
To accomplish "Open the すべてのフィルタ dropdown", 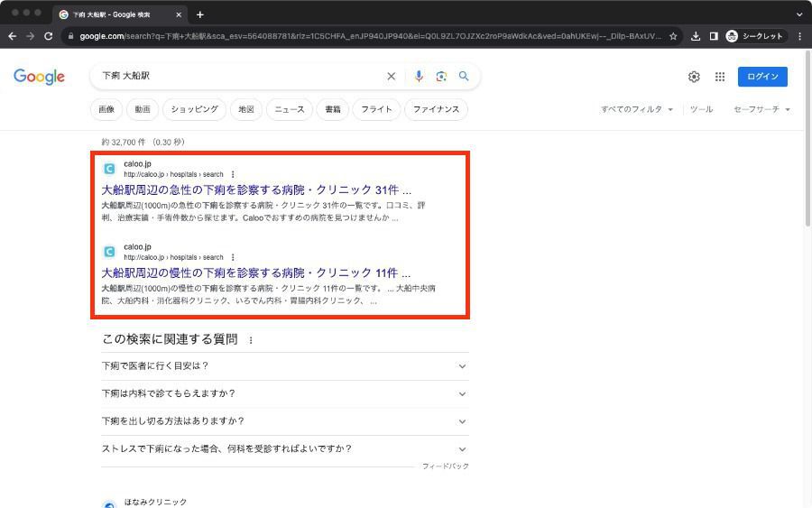I will click(637, 109).
